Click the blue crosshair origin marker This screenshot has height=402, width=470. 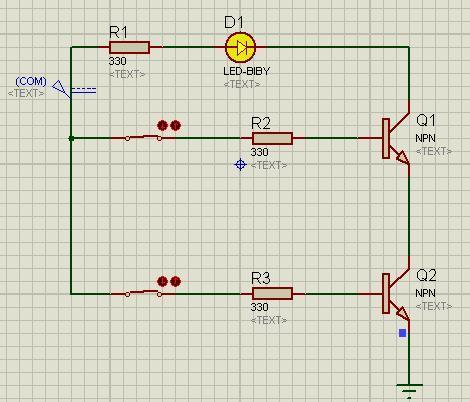240,165
